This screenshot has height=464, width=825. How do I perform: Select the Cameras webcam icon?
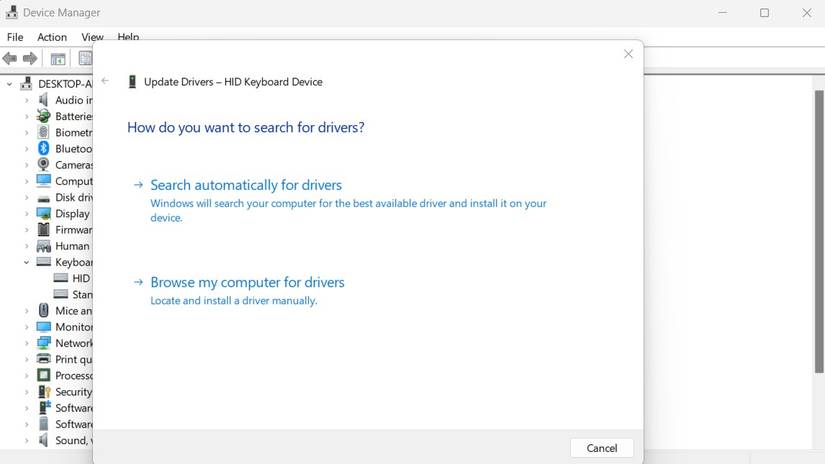44,165
